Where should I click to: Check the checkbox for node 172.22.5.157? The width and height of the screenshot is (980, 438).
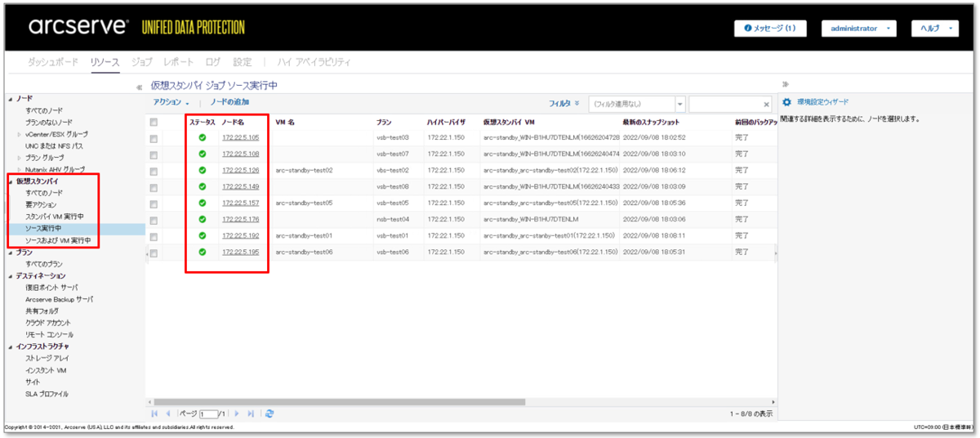[154, 203]
